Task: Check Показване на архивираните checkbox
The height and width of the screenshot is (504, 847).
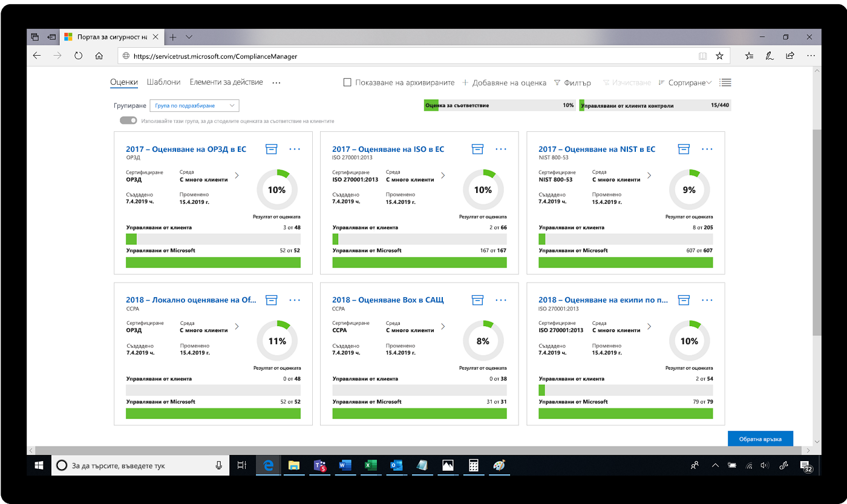Action: 347,82
